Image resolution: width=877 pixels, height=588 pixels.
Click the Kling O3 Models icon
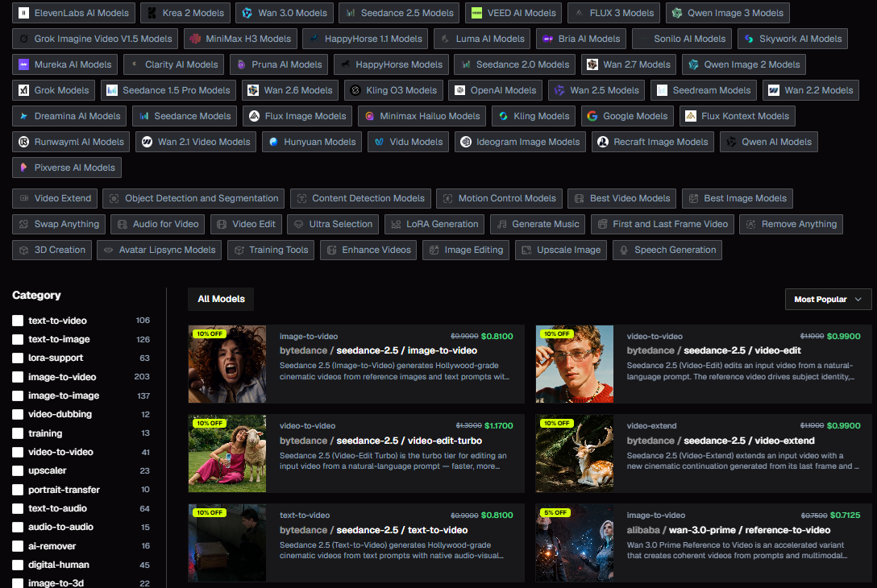coord(355,90)
